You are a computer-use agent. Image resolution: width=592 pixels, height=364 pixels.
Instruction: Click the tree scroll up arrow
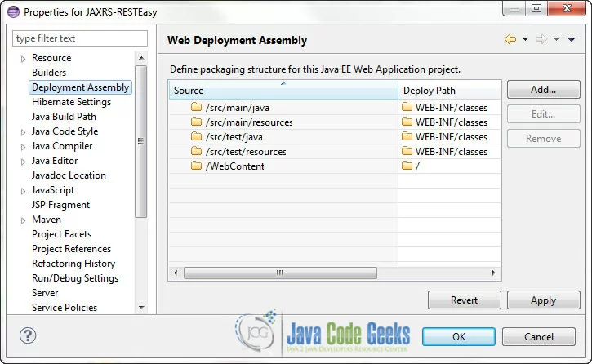pyautogui.click(x=141, y=58)
